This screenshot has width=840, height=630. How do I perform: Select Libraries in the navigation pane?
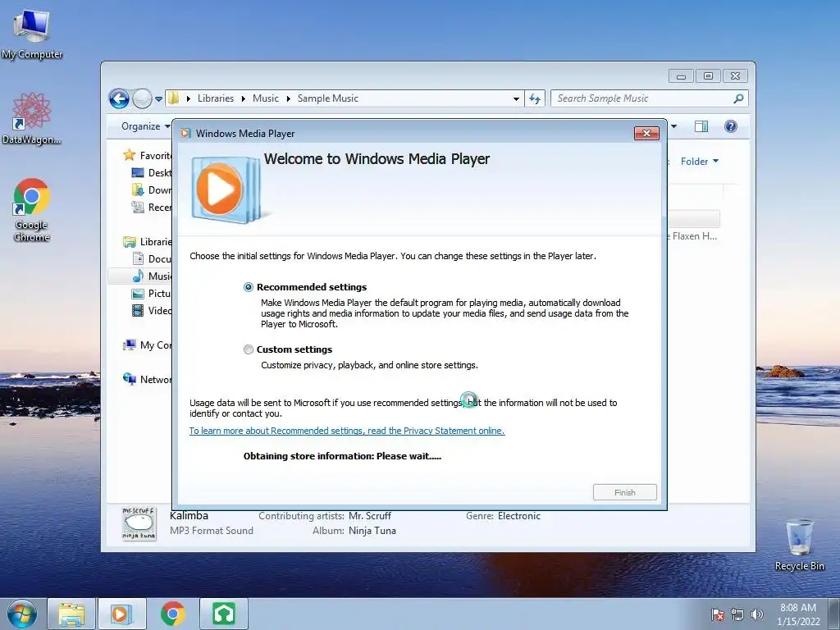(x=147, y=242)
